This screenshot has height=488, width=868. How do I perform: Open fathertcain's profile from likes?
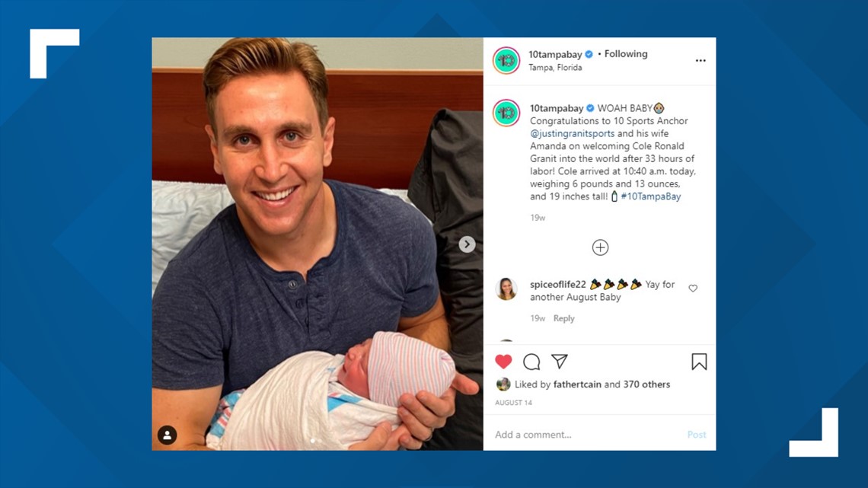pyautogui.click(x=577, y=384)
